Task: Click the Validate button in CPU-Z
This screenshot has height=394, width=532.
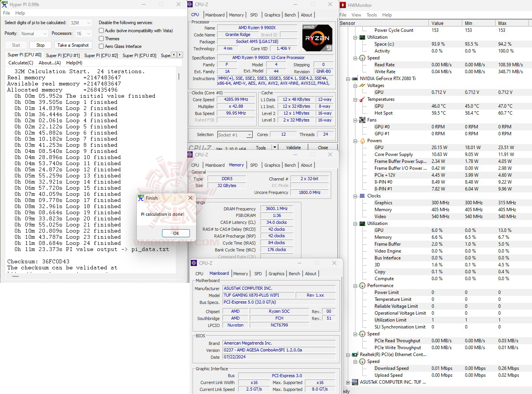Action: (x=293, y=147)
